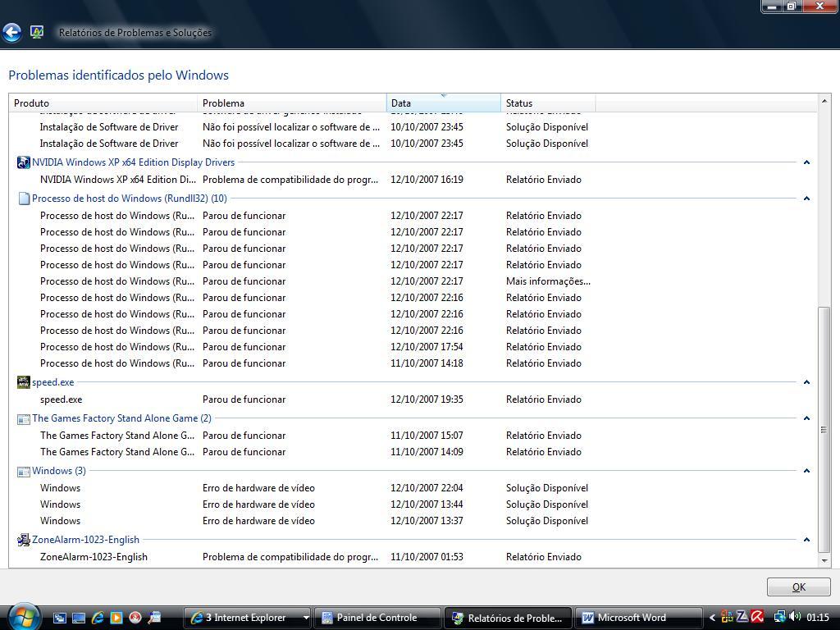840x630 pixels.
Task: Switch to Microsoft Word taskbar button
Action: [x=638, y=618]
